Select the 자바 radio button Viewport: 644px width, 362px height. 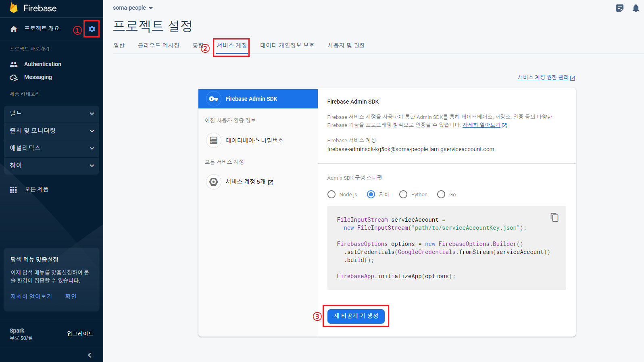371,194
